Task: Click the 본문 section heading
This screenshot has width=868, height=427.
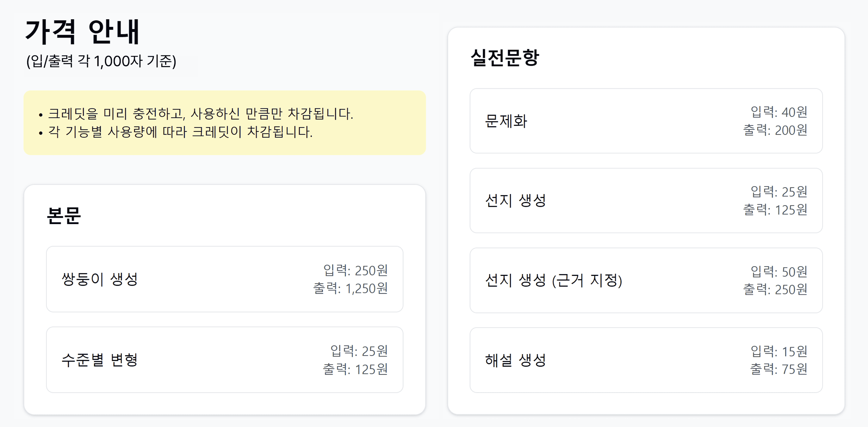Action: coord(64,216)
